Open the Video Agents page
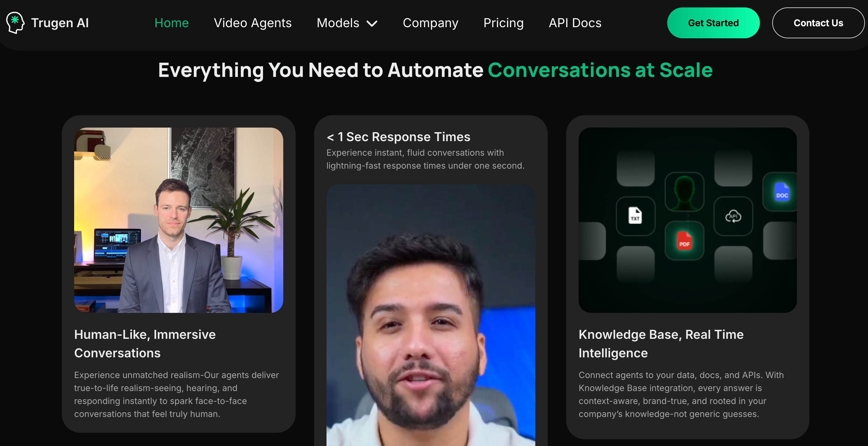The width and height of the screenshot is (868, 446). [252, 23]
